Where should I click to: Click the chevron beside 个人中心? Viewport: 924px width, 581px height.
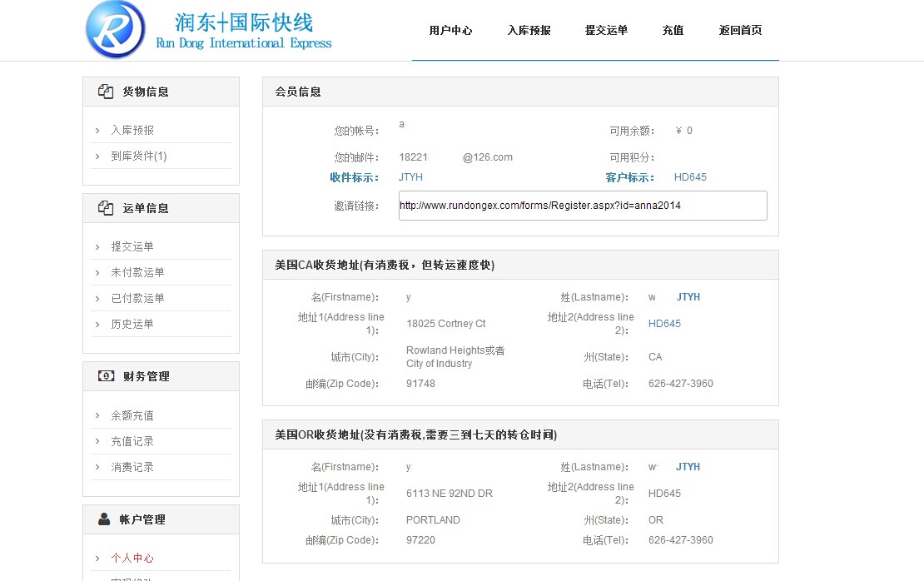click(97, 558)
